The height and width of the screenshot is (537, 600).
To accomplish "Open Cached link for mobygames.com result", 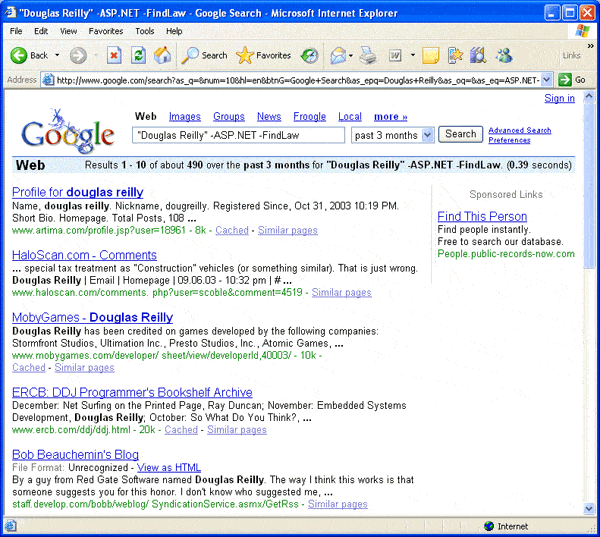I will pyautogui.click(x=29, y=367).
